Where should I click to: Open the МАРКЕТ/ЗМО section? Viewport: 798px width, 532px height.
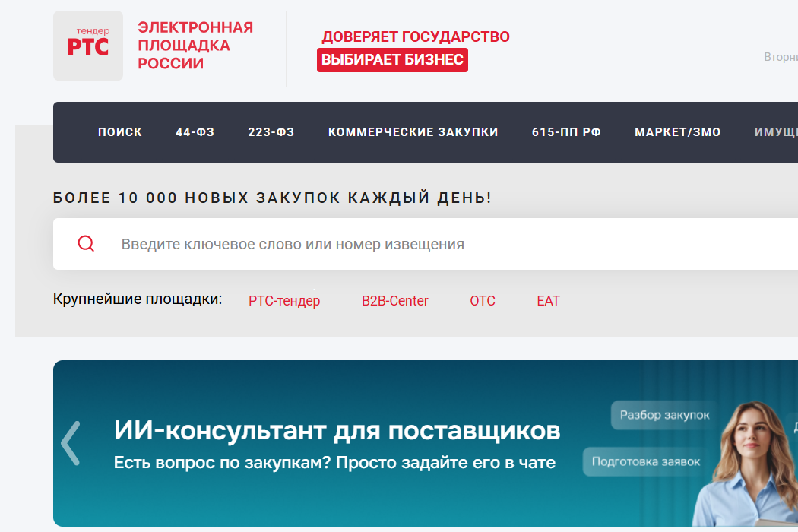click(678, 132)
